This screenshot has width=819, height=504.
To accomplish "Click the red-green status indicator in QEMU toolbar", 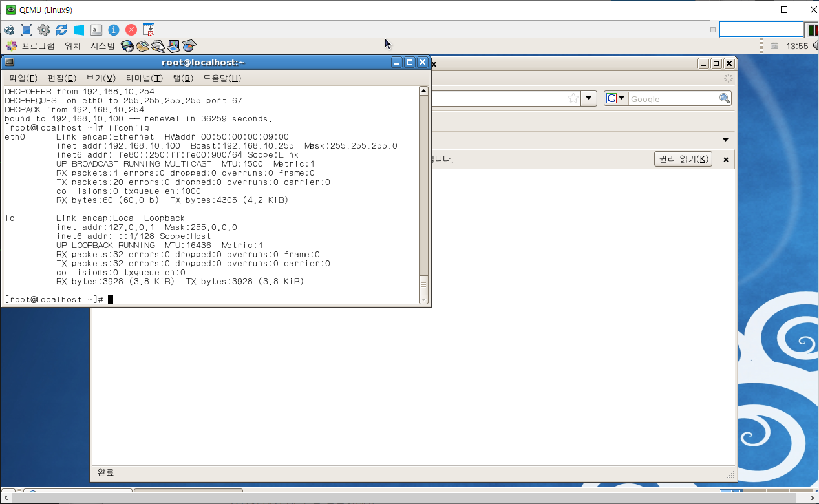I will coord(812,30).
